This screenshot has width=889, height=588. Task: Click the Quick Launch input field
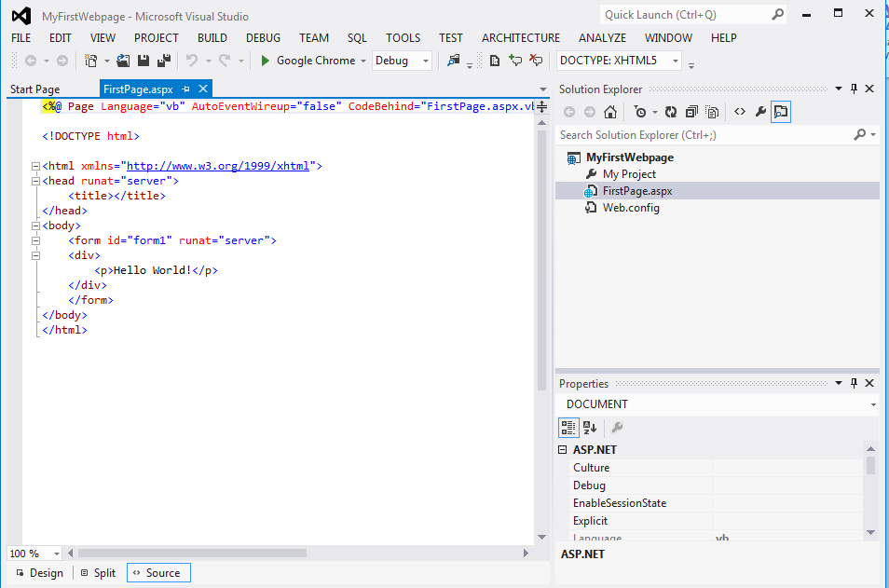686,15
